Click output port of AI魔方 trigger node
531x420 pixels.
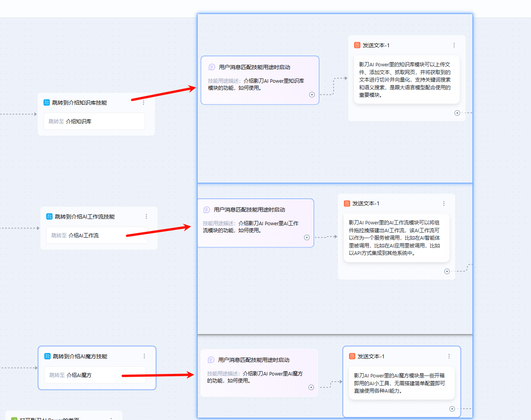(311, 387)
